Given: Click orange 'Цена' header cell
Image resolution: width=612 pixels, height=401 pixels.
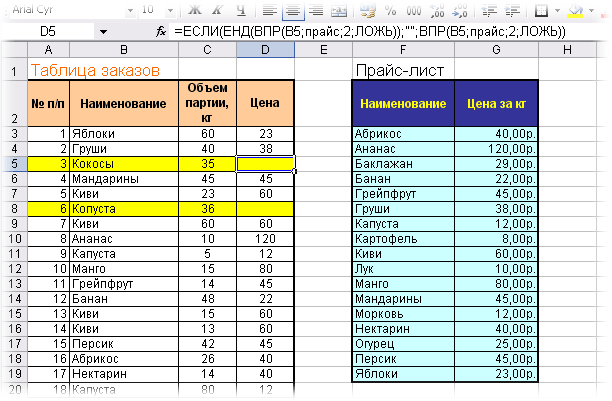Looking at the screenshot, I should click(x=265, y=103).
